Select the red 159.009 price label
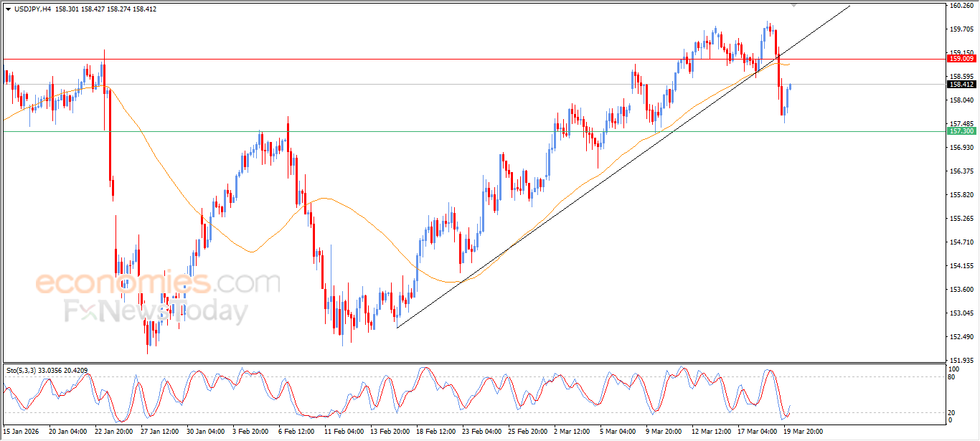The image size is (980, 441). click(961, 59)
